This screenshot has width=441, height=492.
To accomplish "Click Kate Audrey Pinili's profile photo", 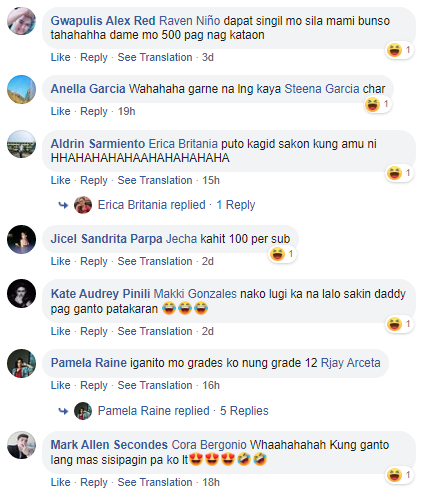I will coord(22,293).
